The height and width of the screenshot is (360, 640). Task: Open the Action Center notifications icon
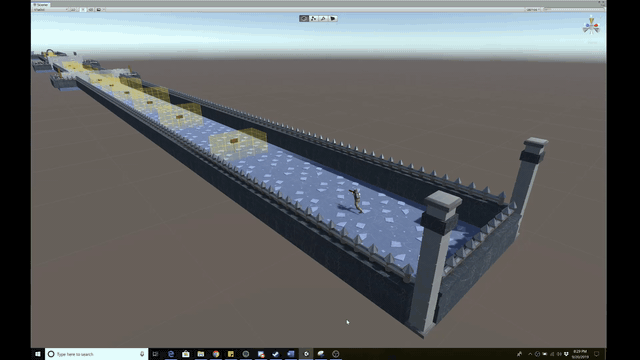[x=597, y=354]
